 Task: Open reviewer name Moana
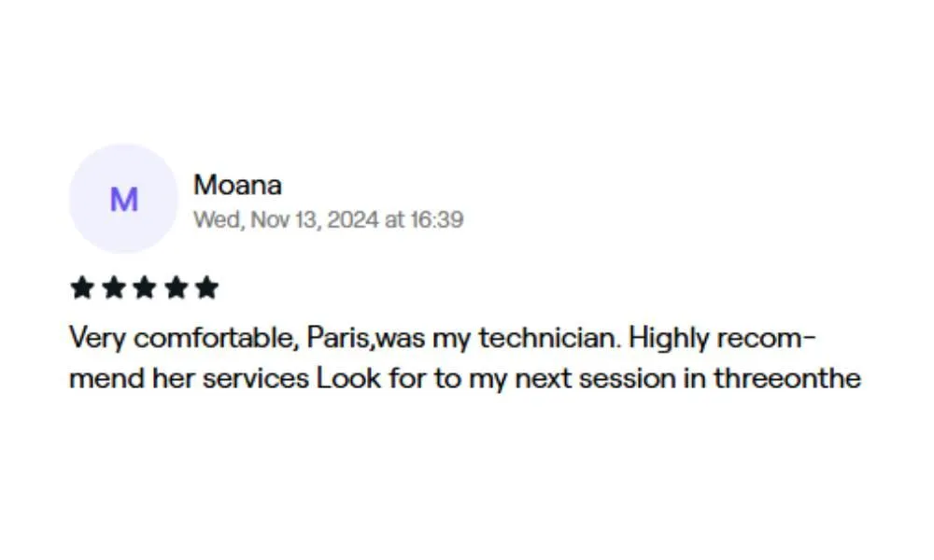click(x=237, y=185)
